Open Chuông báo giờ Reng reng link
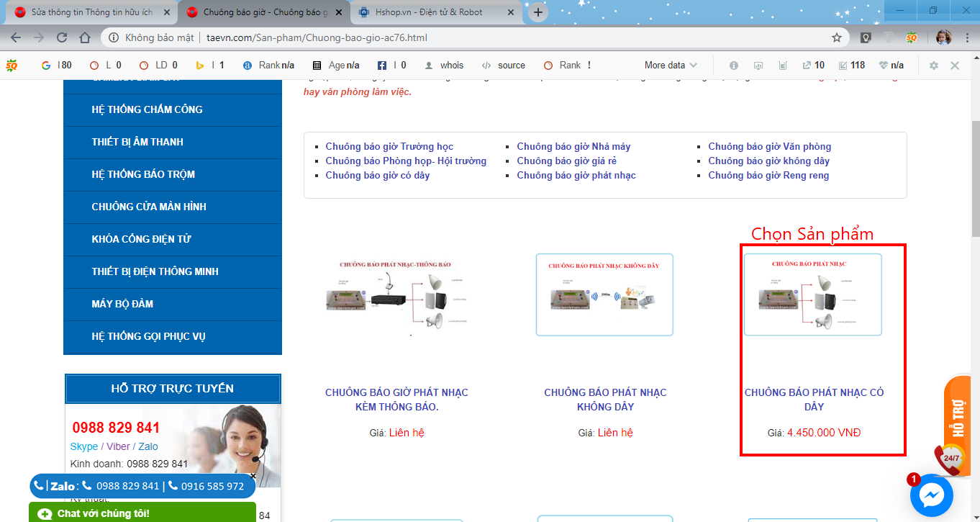Viewport: 980px width, 522px height. 768,175
